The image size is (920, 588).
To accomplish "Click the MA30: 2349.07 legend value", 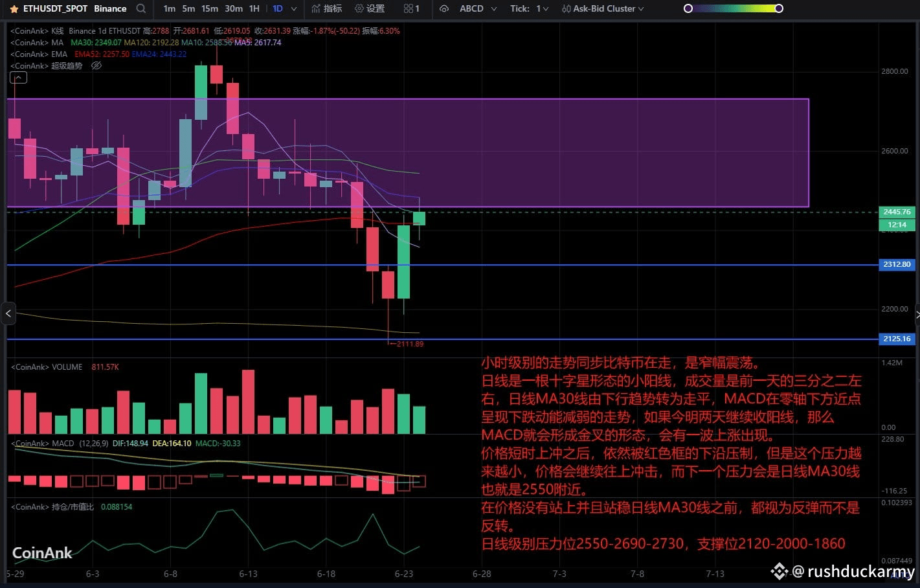I will coord(96,43).
